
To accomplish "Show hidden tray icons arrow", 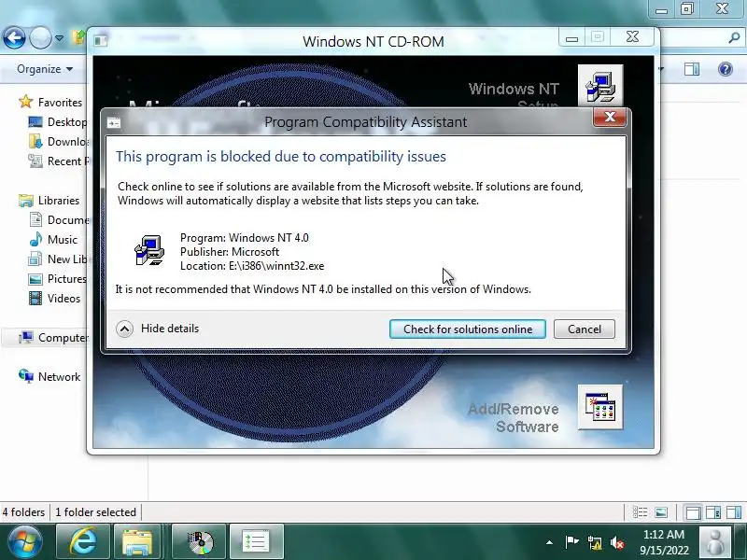I will 549,542.
